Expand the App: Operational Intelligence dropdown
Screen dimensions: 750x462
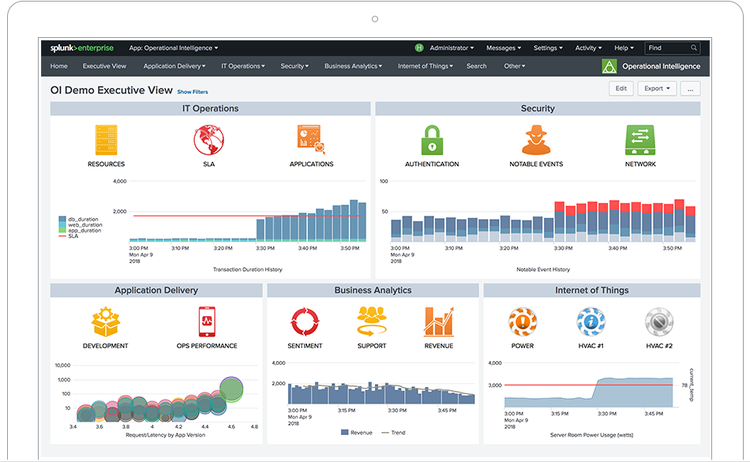(176, 47)
